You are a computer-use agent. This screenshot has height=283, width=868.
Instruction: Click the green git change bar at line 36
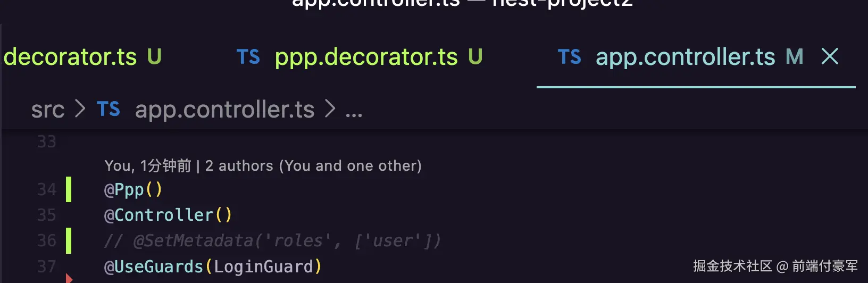pos(69,240)
